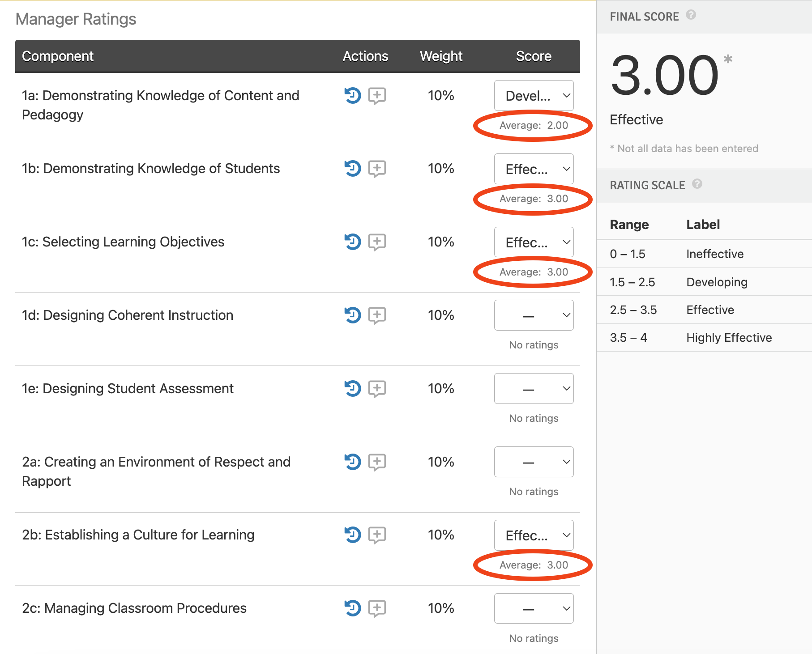Open the 1b Knowledge of Students score dropdown
The height and width of the screenshot is (654, 812).
coord(534,169)
